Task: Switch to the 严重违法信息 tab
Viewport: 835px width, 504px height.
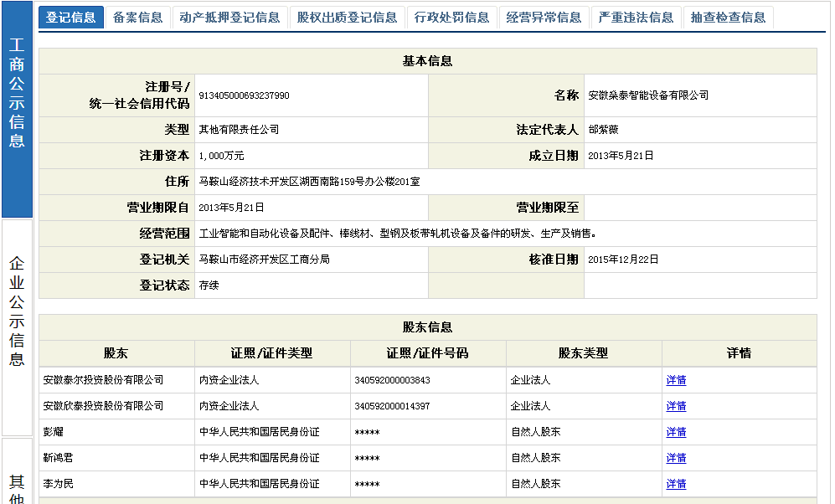Action: (x=636, y=18)
